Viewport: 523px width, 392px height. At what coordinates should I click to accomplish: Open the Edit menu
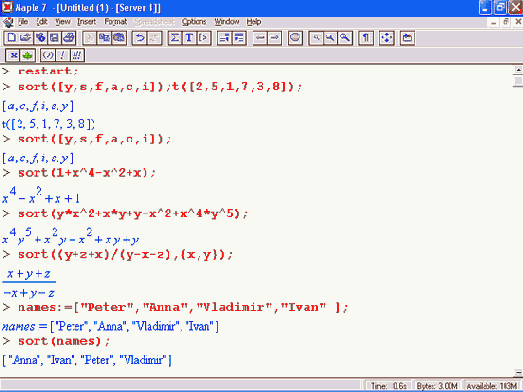(x=42, y=22)
